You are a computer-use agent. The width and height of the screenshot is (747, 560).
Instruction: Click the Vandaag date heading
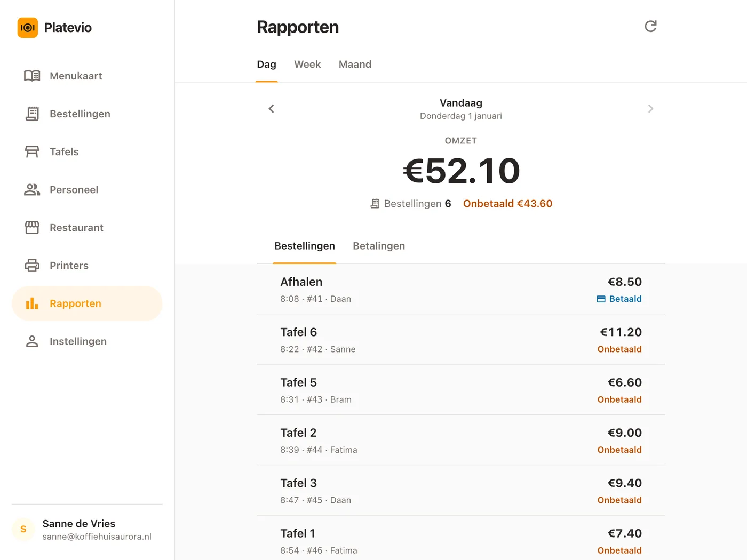click(x=461, y=103)
